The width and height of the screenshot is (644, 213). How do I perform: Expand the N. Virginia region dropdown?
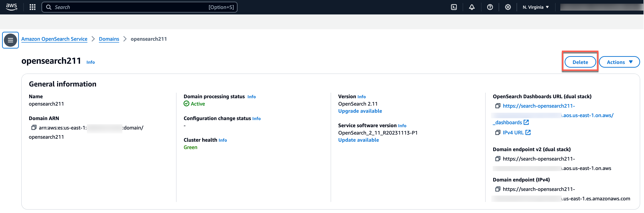click(536, 7)
